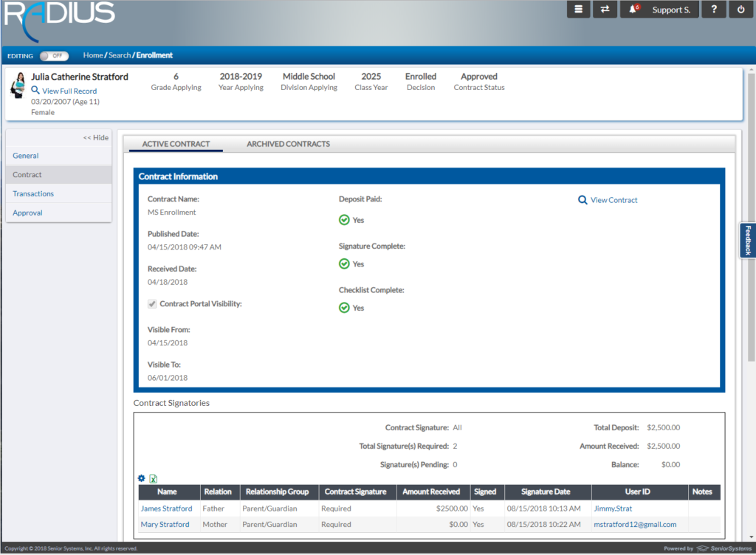Click the power logout icon
The width and height of the screenshot is (756, 555).
pos(741,9)
